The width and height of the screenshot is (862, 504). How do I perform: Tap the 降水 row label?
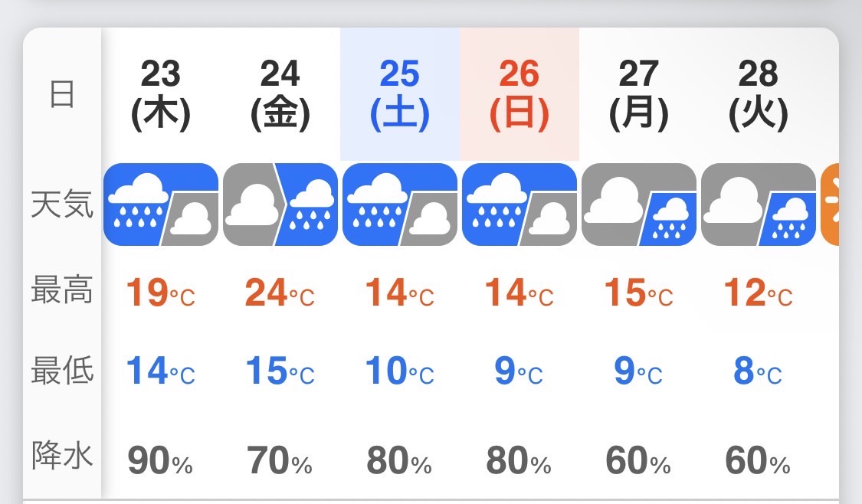click(x=62, y=455)
